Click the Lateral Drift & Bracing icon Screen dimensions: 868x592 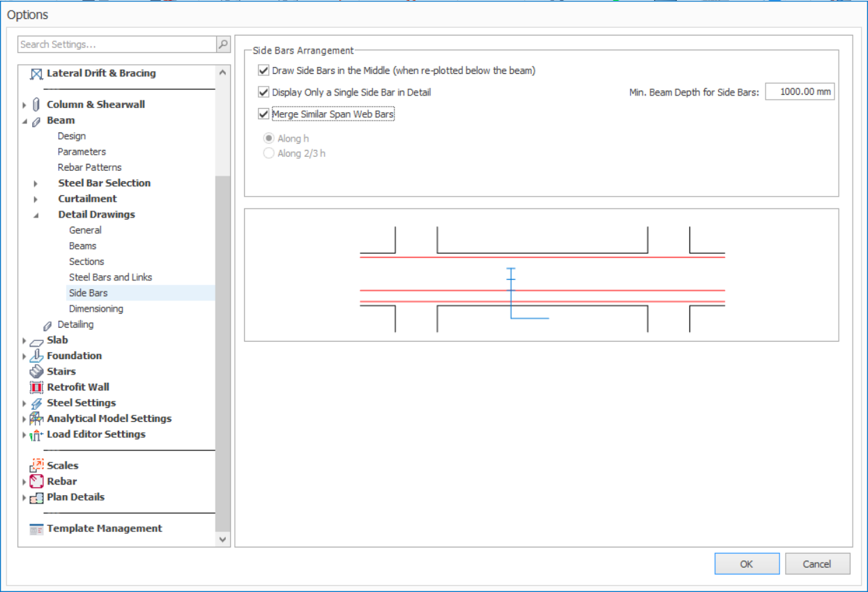(36, 73)
